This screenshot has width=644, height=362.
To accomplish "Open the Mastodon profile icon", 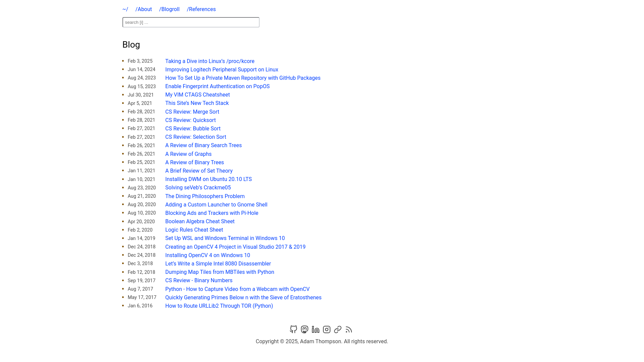I will point(305,329).
